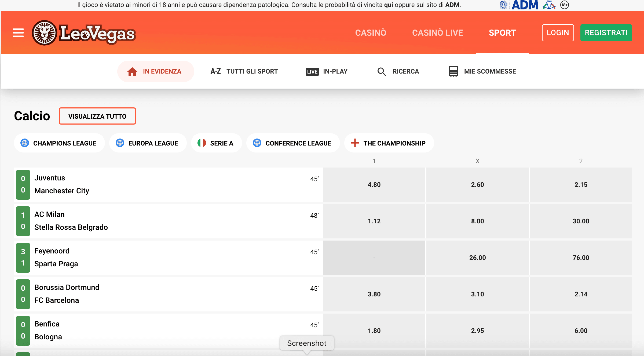The height and width of the screenshot is (356, 644).
Task: Switch to the Casinò tab
Action: point(371,33)
